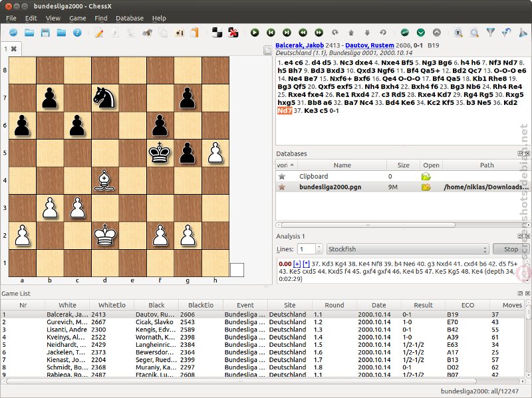Click the camera image copy toolbar icon
Screen dimensions: 532x398
tap(179, 33)
